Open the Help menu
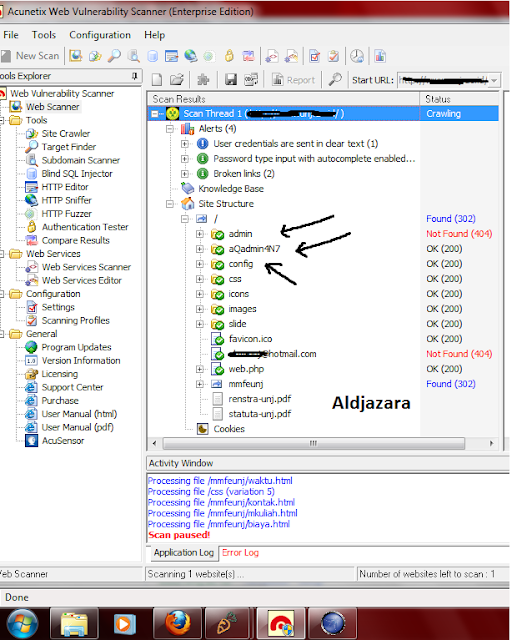512x640 pixels. tap(154, 35)
